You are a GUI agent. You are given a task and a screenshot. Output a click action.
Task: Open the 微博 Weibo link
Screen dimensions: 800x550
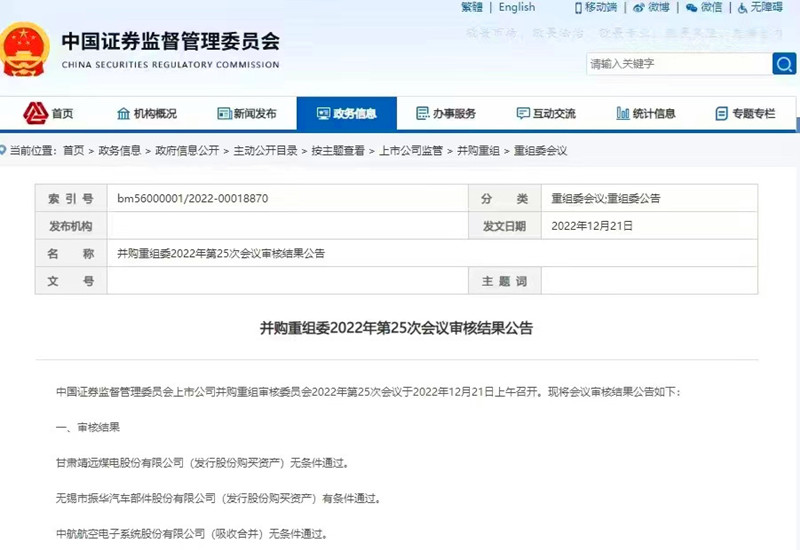click(652, 7)
